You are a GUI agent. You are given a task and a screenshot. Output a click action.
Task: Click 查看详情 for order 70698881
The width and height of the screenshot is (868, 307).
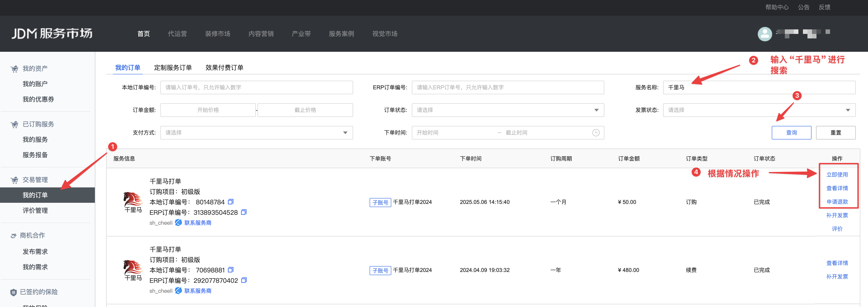tap(837, 263)
